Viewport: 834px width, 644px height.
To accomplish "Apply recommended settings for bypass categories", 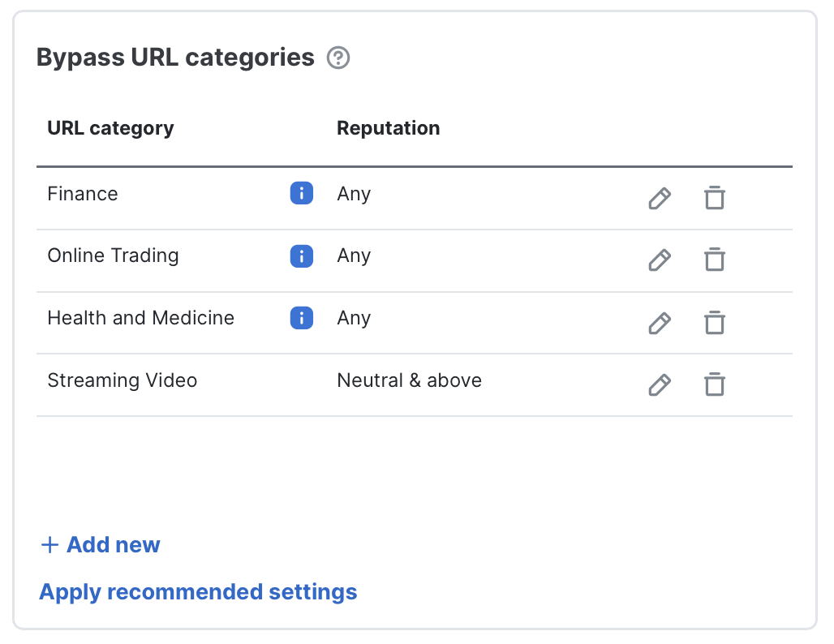I will [197, 592].
